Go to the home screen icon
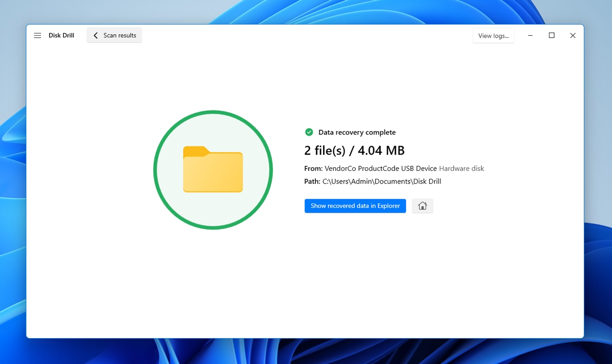The image size is (612, 364). pos(422,206)
